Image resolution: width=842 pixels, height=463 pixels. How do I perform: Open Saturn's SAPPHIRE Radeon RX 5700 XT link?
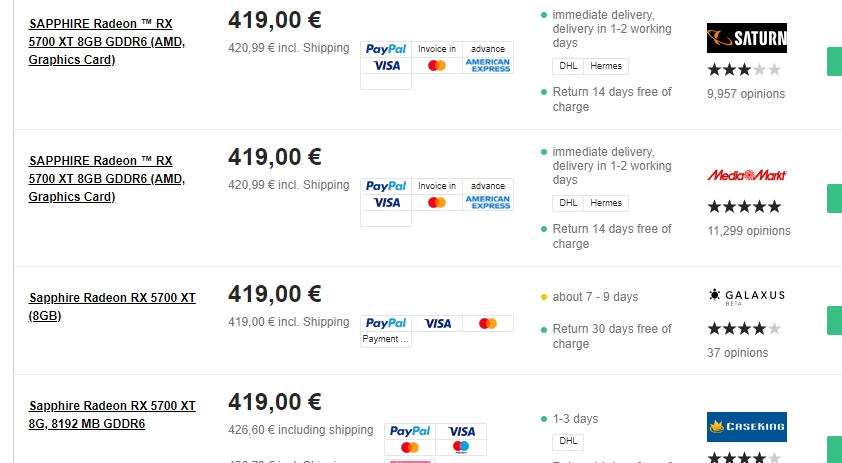pos(107,42)
